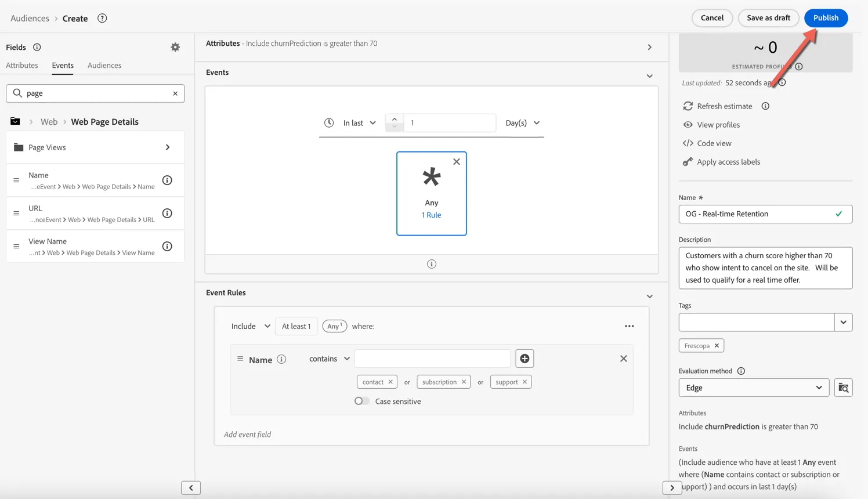Show info for Evaluation method
Screen dimensions: 868x499
click(741, 371)
